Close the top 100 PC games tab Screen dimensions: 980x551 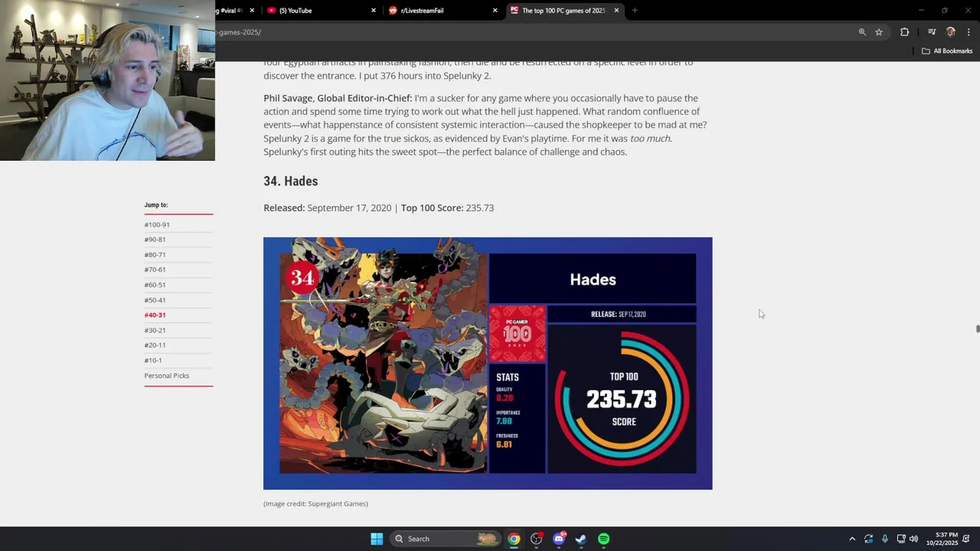click(x=616, y=11)
